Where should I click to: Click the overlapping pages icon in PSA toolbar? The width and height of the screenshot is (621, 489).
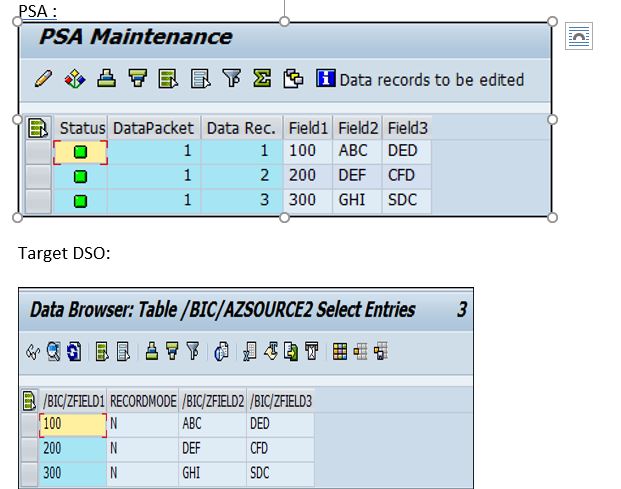point(293,78)
